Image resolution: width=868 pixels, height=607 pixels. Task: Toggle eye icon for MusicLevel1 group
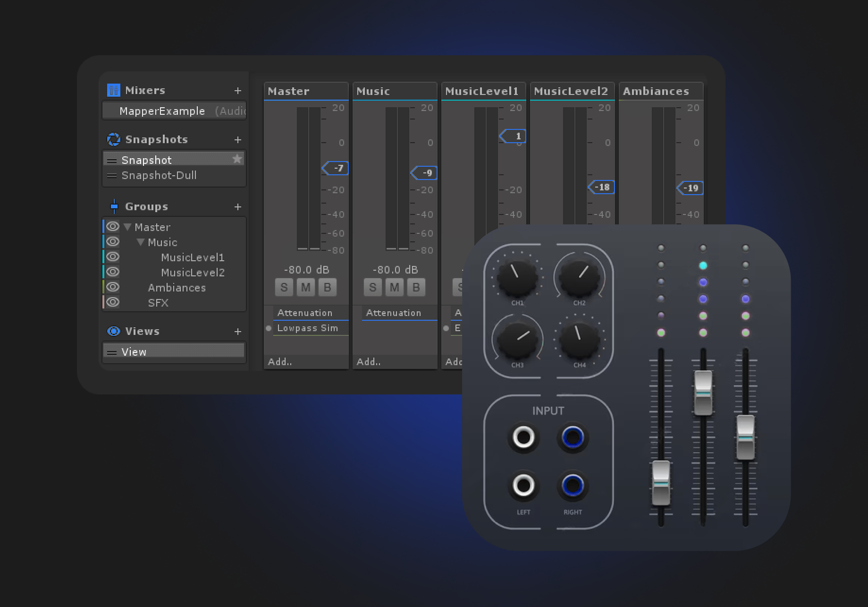(113, 257)
